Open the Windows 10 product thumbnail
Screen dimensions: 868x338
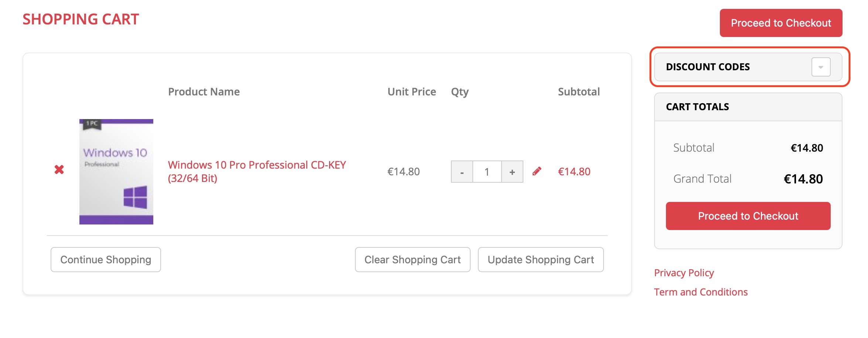point(116,172)
